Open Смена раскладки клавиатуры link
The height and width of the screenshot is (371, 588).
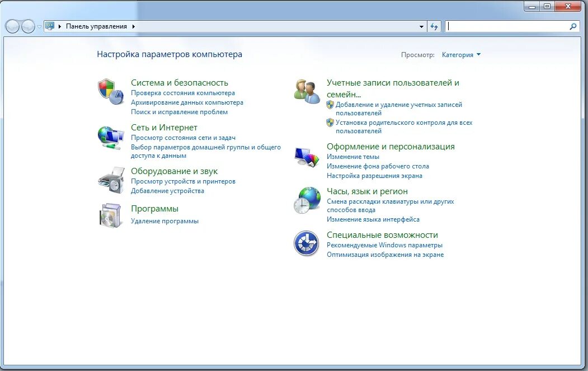390,205
